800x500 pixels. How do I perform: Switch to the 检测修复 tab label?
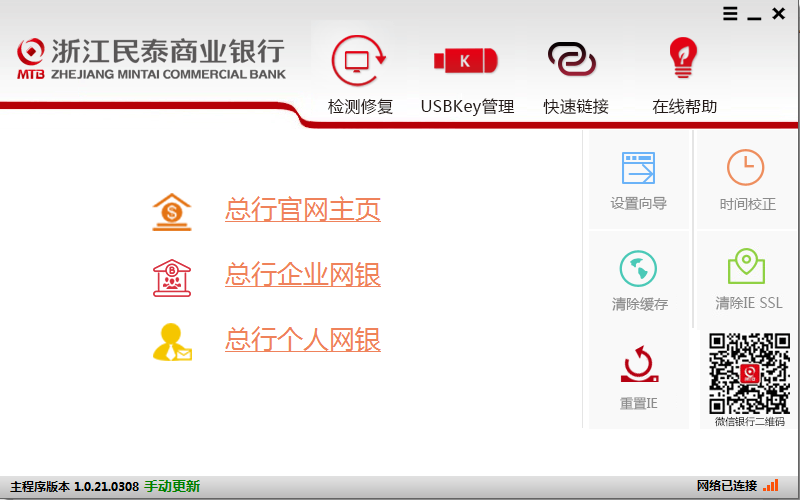tap(360, 107)
